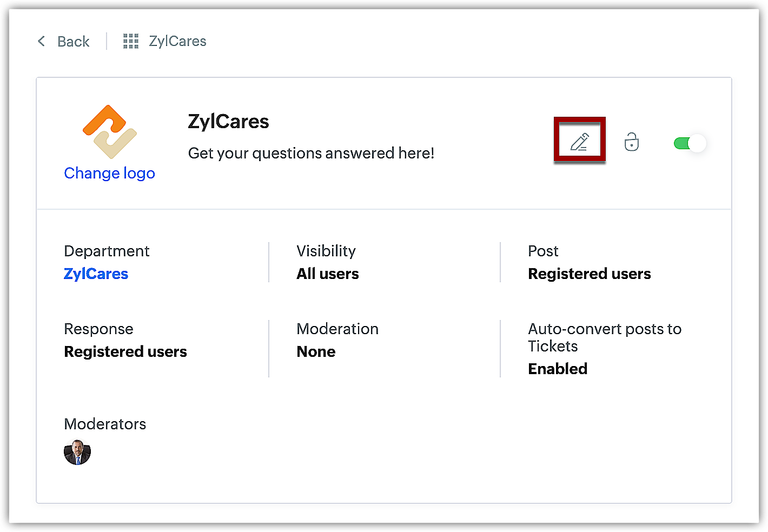Click the description 'Get your questions answered here!'
This screenshot has width=768, height=532.
pos(311,154)
